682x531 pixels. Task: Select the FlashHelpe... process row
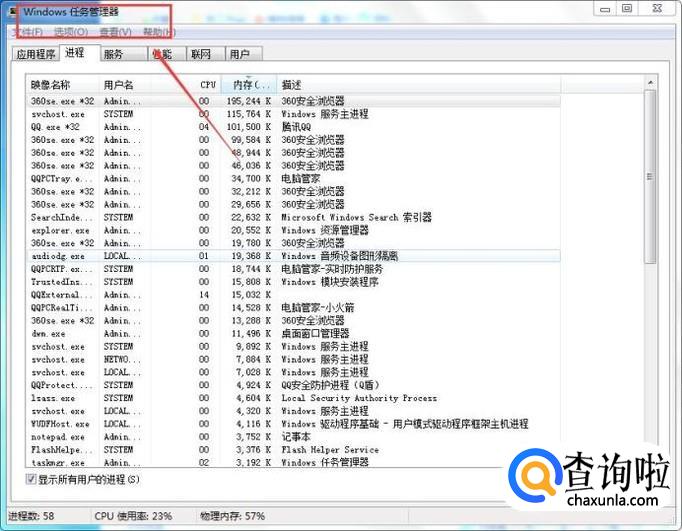pyautogui.click(x=294, y=450)
